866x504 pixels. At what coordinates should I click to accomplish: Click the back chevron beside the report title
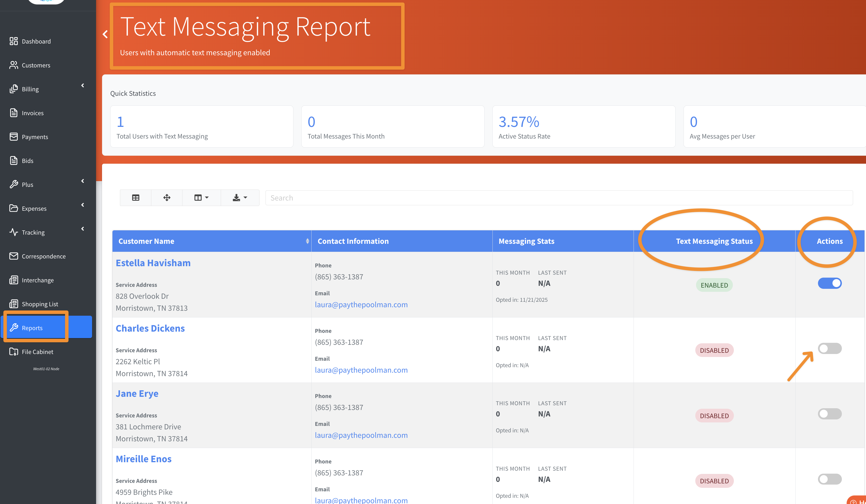coord(105,34)
